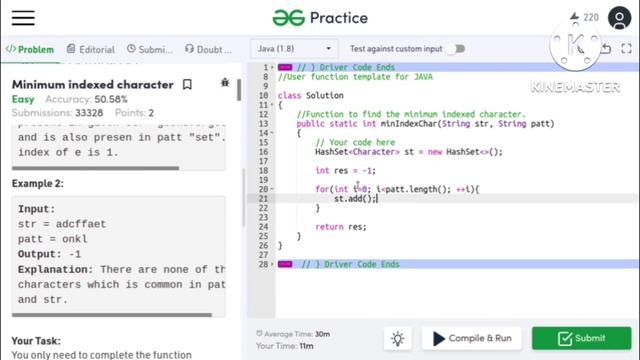Click the 'Accuracy: 50.58%' text

point(86,99)
